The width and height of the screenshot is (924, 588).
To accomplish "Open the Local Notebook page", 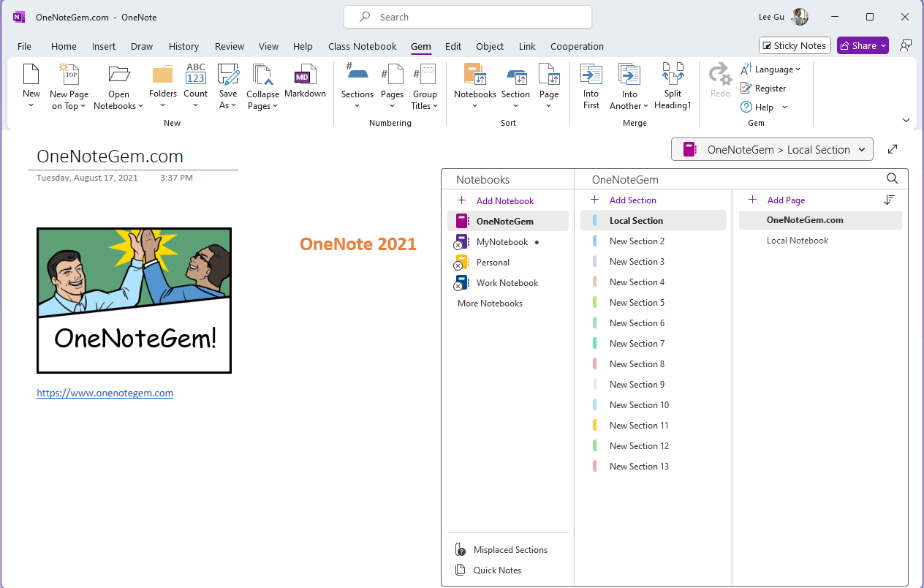I will 820,241.
